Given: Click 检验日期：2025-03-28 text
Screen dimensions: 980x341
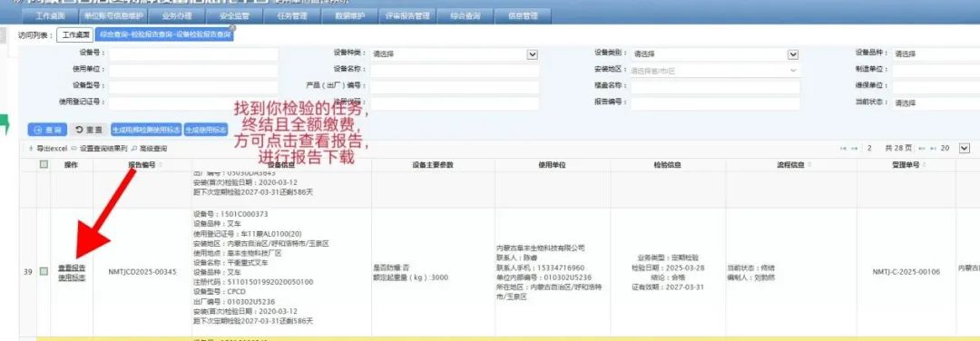Looking at the screenshot, I should [x=668, y=268].
